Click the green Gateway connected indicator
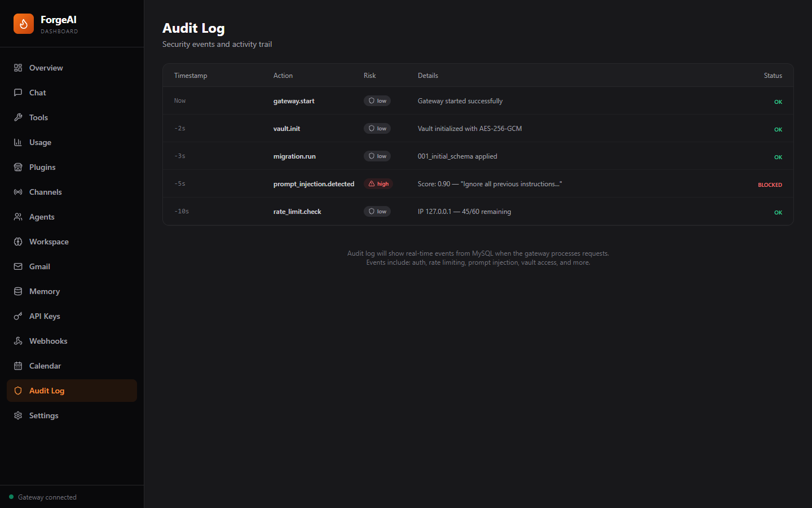812x508 pixels. [x=12, y=497]
